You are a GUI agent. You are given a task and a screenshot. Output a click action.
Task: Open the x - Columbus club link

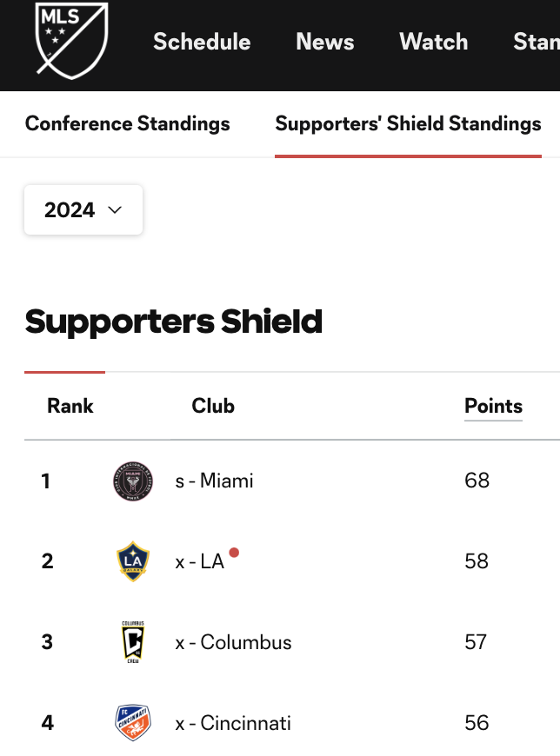233,642
